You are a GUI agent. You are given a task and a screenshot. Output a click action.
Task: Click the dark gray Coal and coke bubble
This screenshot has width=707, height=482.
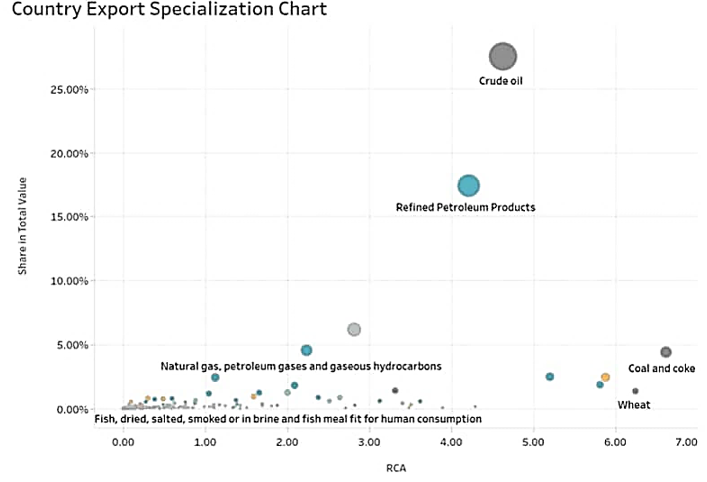[x=665, y=352]
